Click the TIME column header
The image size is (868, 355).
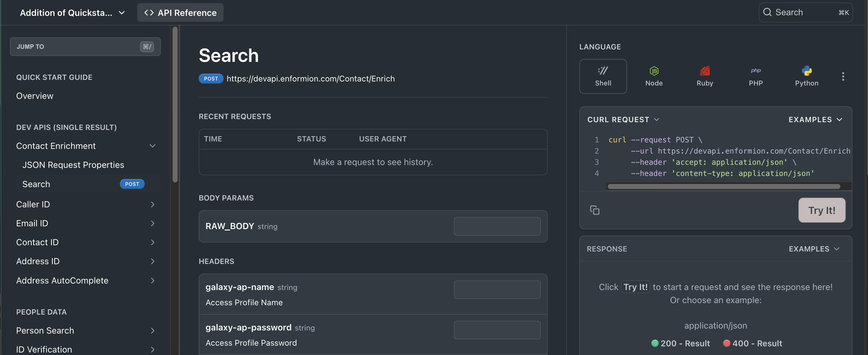point(213,139)
